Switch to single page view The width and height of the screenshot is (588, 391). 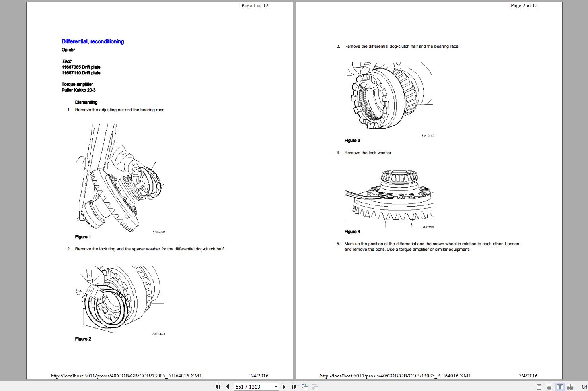(539, 387)
